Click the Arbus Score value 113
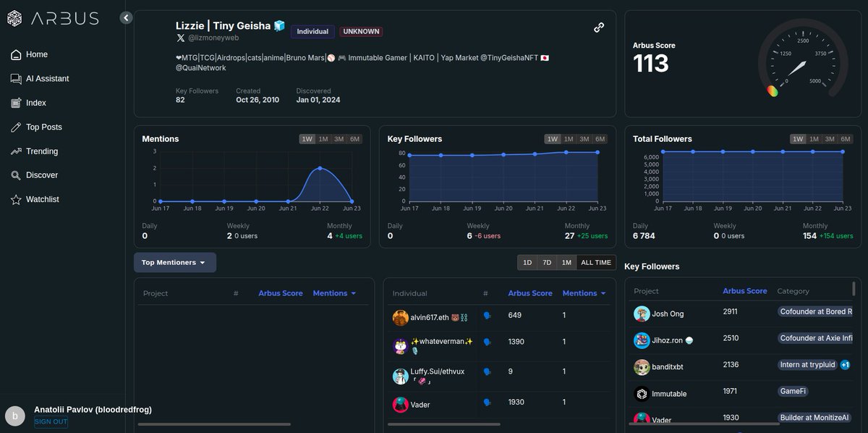Viewport: 868px width, 433px height. pos(651,64)
